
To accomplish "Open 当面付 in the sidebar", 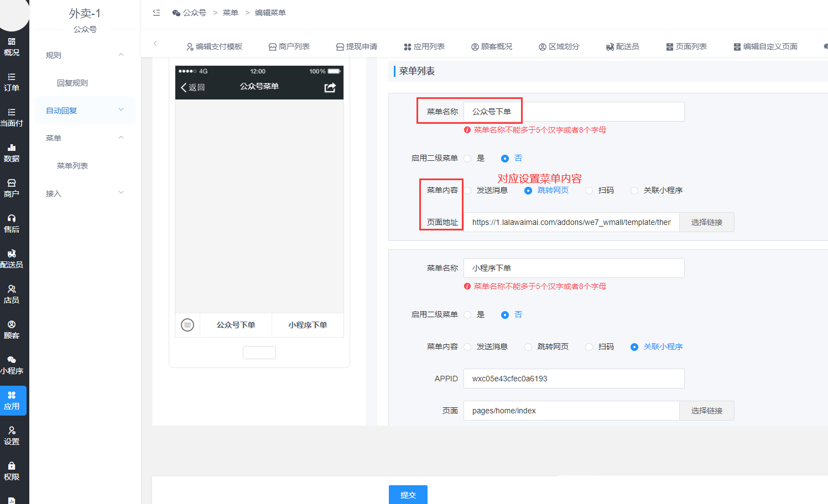I will [12, 118].
